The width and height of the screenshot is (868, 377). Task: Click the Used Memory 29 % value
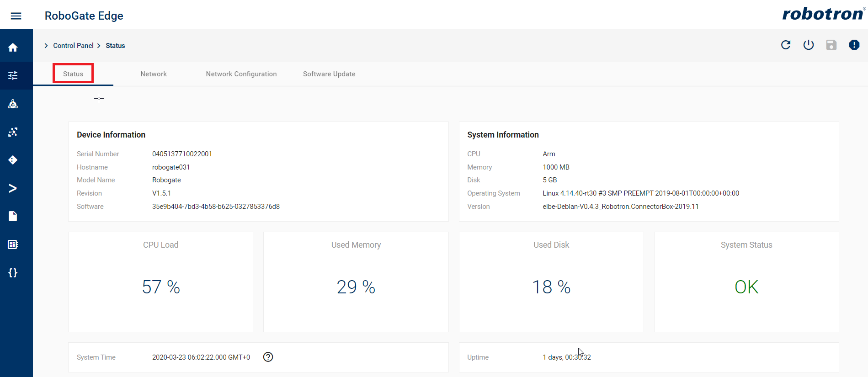click(356, 287)
